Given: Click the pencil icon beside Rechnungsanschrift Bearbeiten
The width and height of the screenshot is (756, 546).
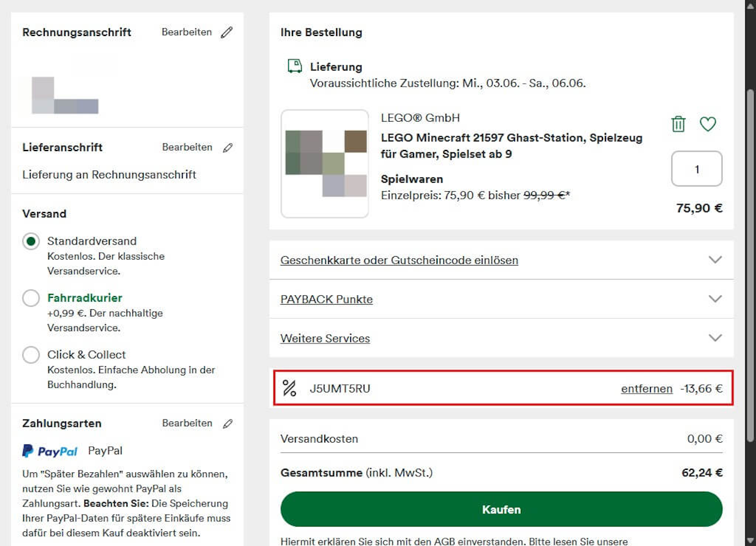Looking at the screenshot, I should click(x=227, y=32).
